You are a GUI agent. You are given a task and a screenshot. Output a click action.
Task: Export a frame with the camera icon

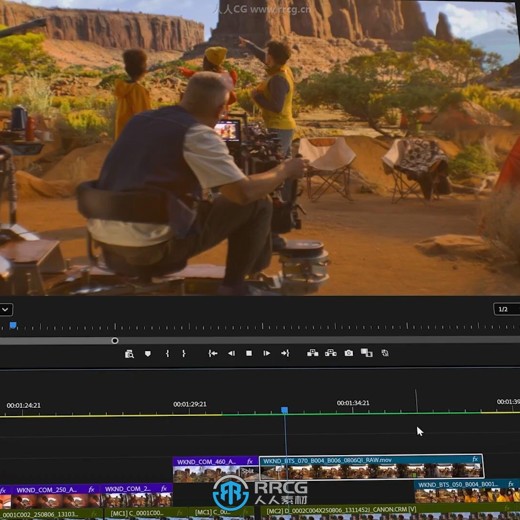(349, 353)
